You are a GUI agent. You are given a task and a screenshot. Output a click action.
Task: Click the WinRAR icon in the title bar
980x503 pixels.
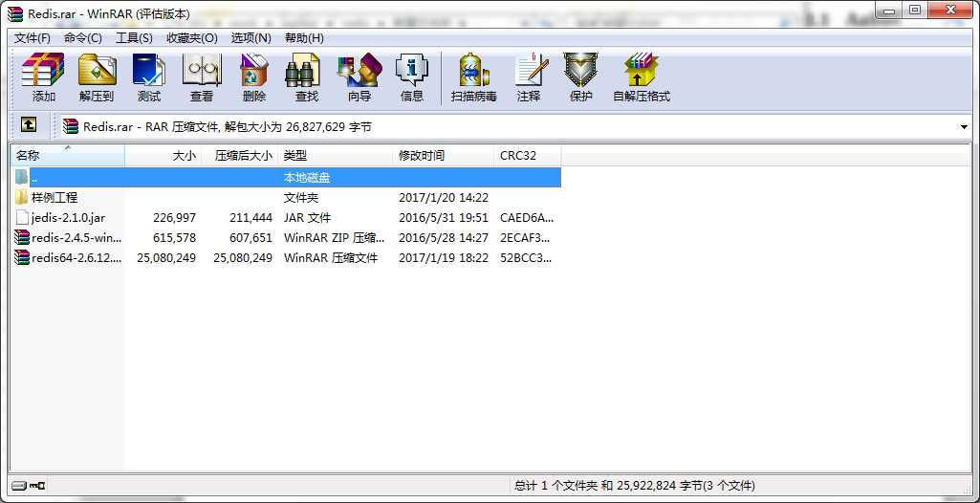click(15, 13)
